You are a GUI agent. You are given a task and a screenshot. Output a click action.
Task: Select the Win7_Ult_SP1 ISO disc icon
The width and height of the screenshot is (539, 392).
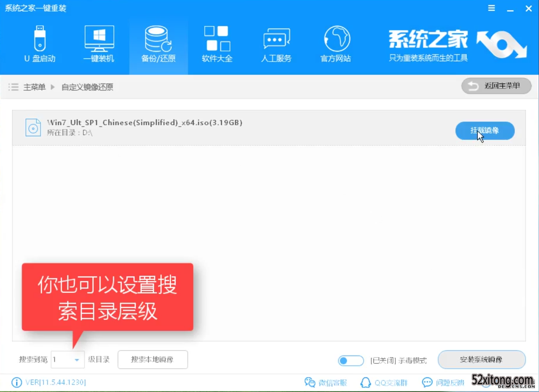(33, 128)
